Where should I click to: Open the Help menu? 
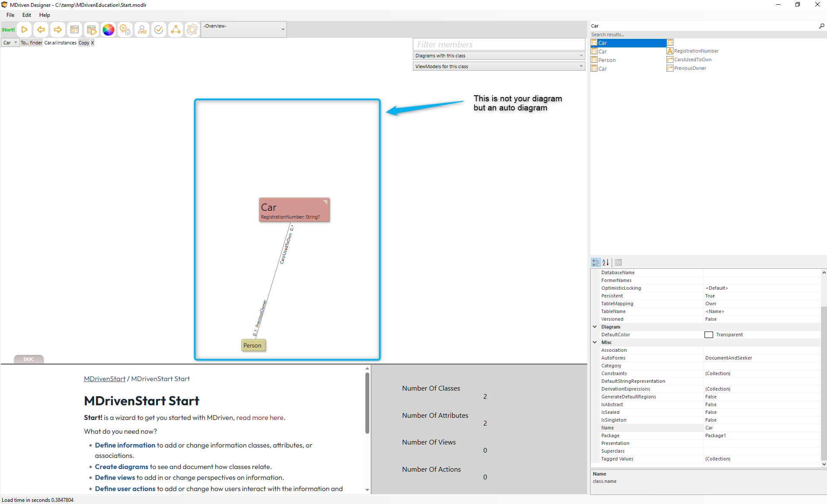(x=44, y=15)
